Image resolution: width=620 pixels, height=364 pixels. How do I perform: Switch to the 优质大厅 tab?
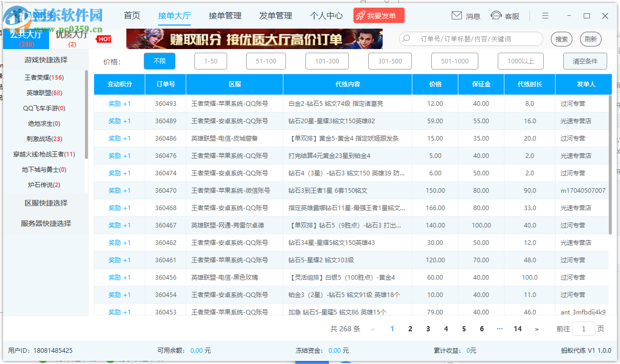click(x=72, y=37)
